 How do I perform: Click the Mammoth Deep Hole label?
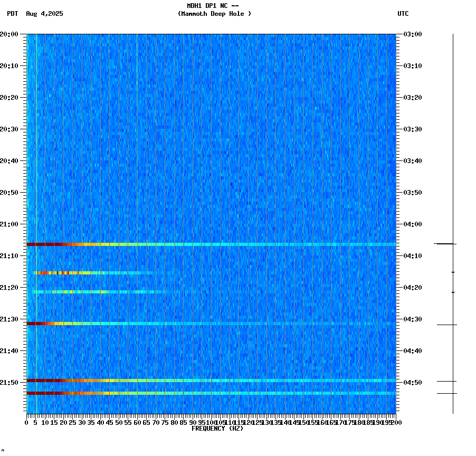pos(214,14)
